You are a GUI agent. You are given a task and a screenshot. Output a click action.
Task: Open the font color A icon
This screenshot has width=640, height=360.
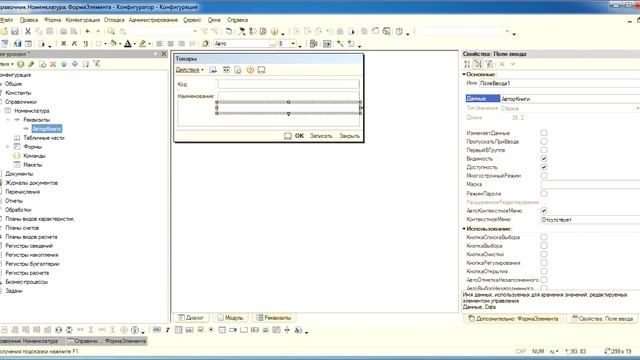click(128, 44)
